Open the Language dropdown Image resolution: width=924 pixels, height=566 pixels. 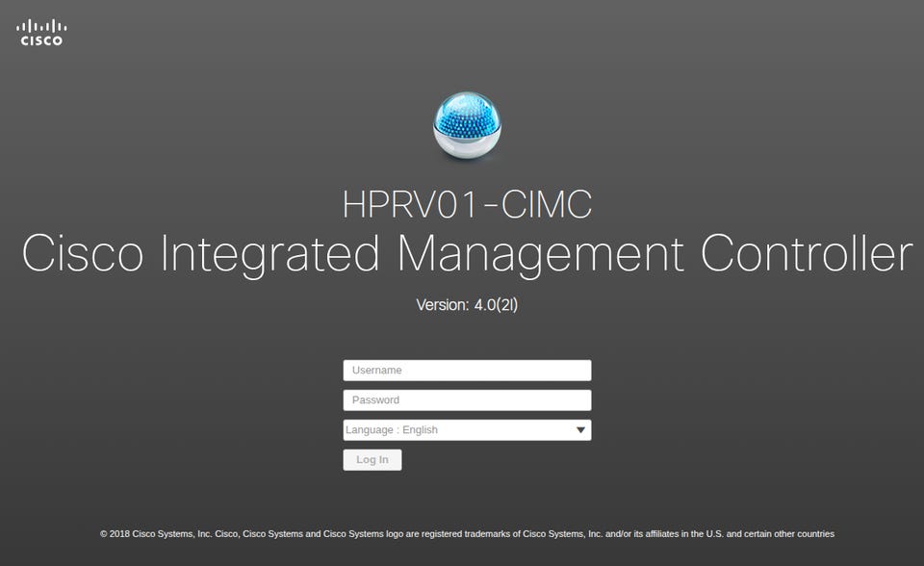coord(468,430)
